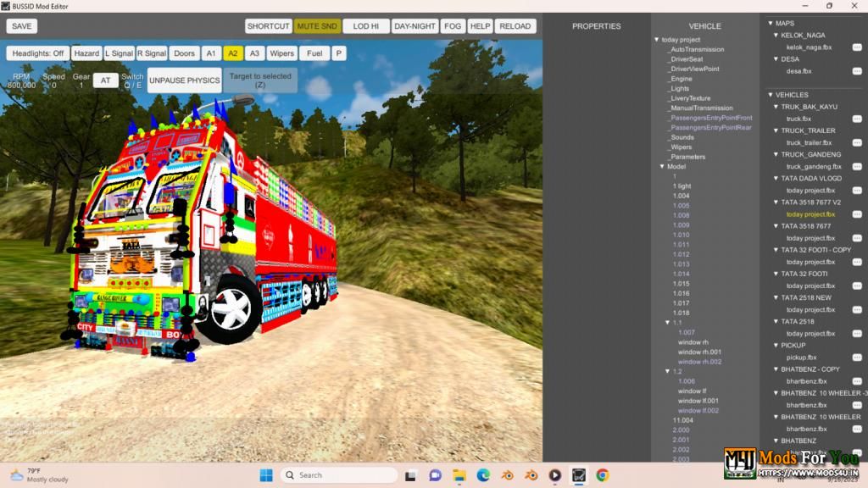
Task: Click RELOAD button
Action: [515, 26]
